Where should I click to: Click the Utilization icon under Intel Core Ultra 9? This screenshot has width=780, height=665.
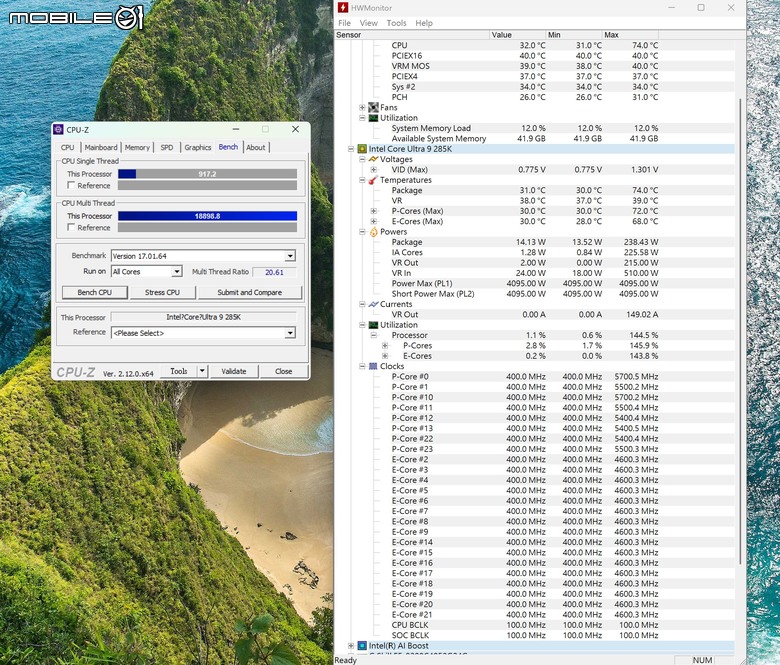click(373, 325)
